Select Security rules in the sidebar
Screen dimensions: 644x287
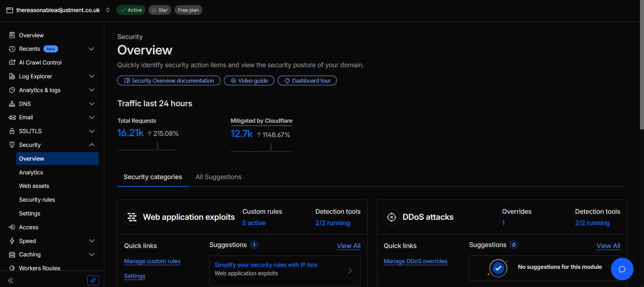37,200
